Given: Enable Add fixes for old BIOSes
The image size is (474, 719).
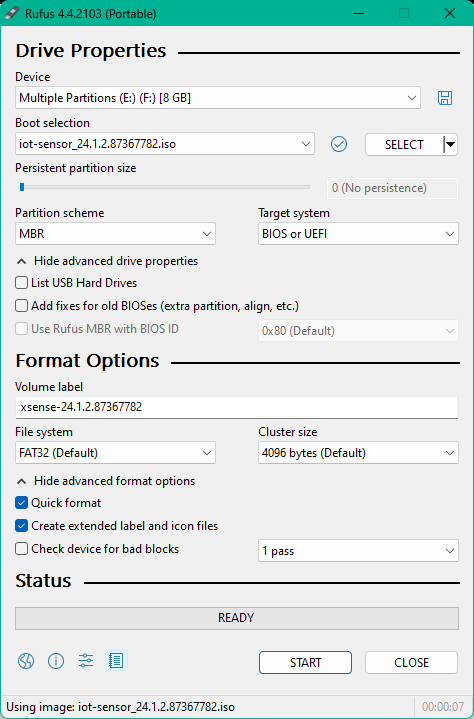Looking at the screenshot, I should click(22, 305).
